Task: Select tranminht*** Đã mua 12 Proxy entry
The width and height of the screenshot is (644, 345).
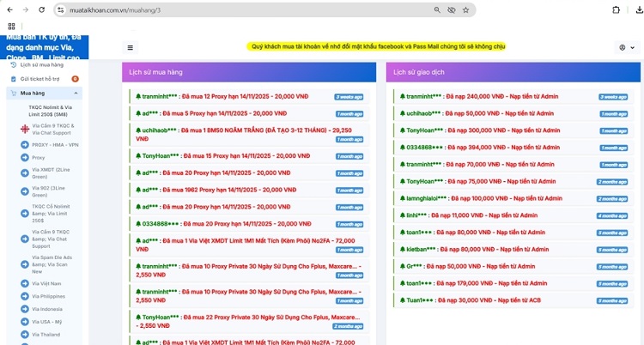Action: coord(249,96)
